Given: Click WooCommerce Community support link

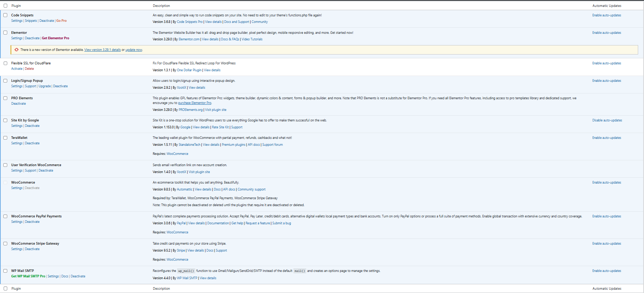Looking at the screenshot, I should tap(252, 189).
